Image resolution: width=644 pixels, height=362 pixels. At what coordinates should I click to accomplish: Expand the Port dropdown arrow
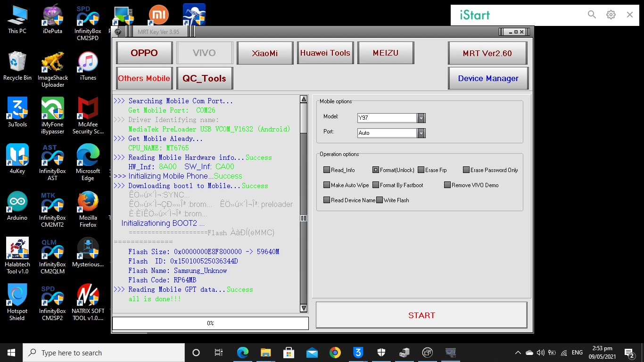point(421,133)
